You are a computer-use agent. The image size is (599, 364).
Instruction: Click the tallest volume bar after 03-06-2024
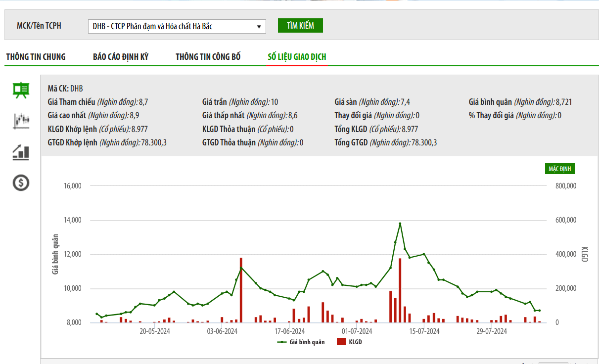[241, 290]
